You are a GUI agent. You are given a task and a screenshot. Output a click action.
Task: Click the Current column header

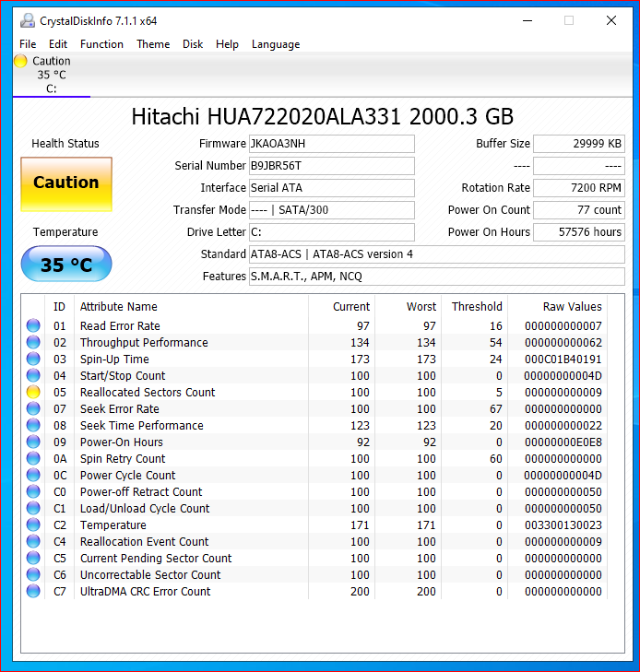pyautogui.click(x=351, y=307)
